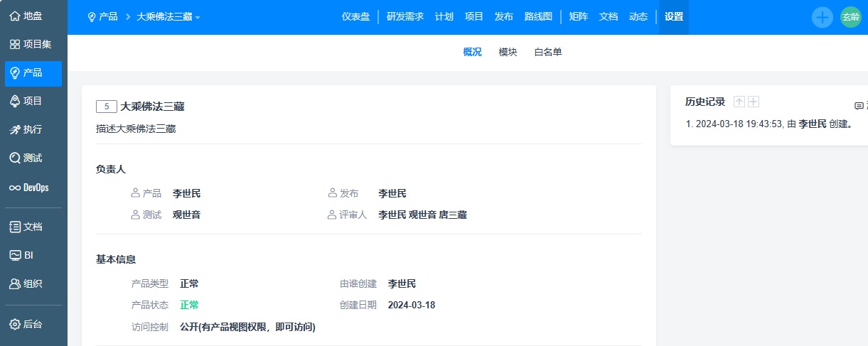Image resolution: width=868 pixels, height=346 pixels.
Task: Click the blue plus quick-create button
Action: 822,17
